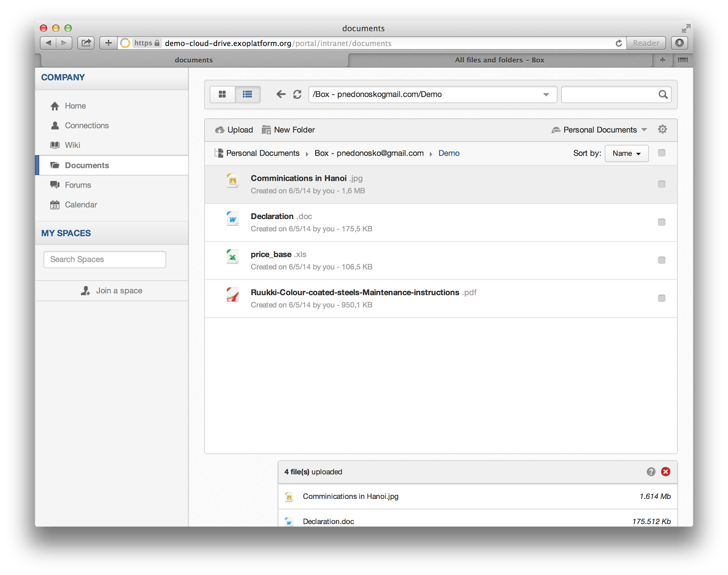Screen dimensions: 728x575
Task: Click the 4 file(s) uploaded header
Action: [313, 472]
